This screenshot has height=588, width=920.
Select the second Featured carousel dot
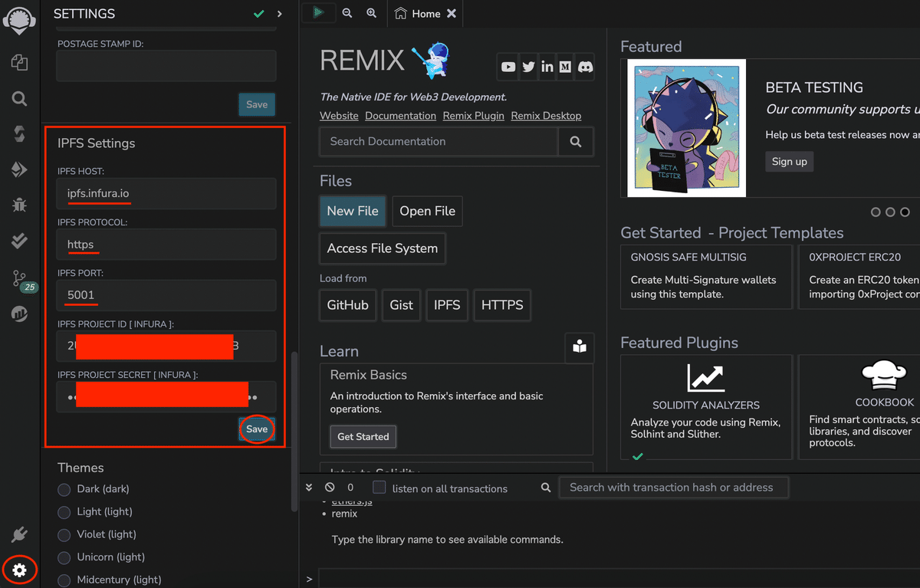click(x=890, y=212)
